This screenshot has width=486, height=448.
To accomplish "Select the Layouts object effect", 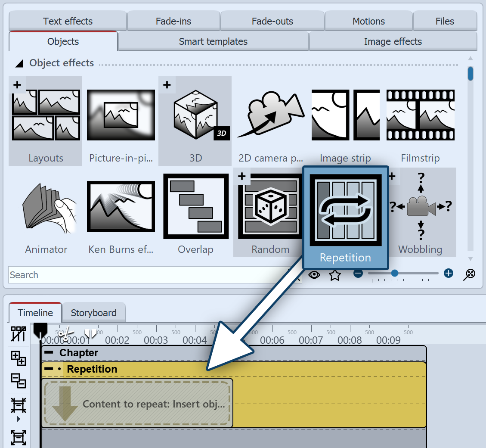I will pos(45,115).
